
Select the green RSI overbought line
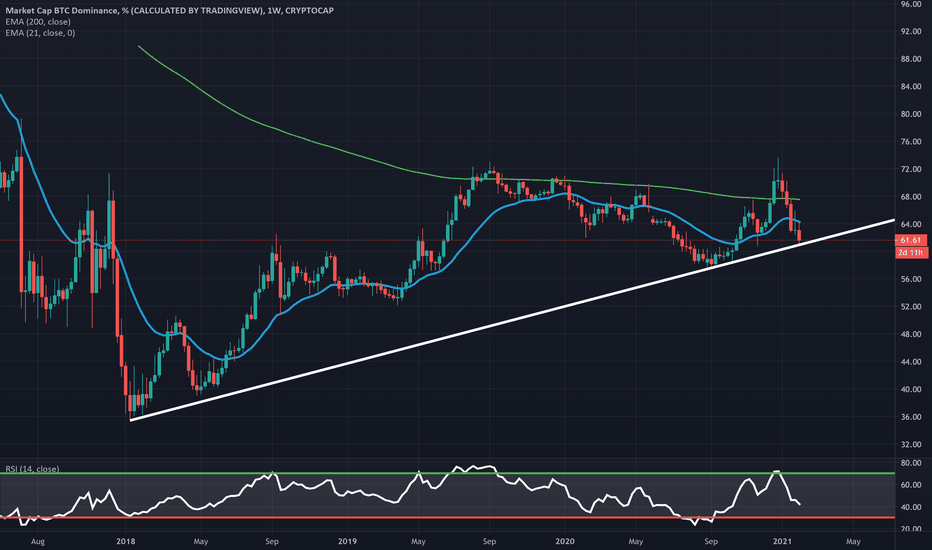point(447,473)
